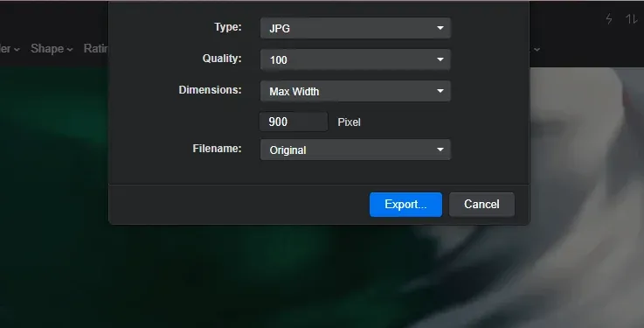This screenshot has width=644, height=328.
Task: Click the chevron beside Shape filter
Action: click(70, 49)
